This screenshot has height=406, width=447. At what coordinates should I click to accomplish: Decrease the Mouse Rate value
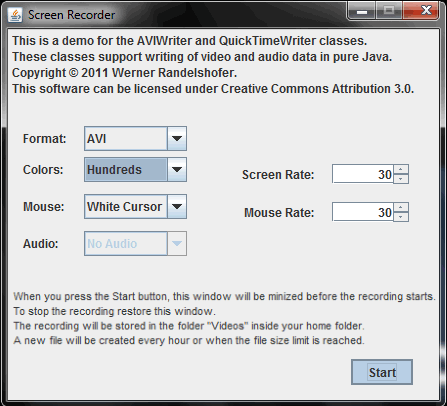click(x=401, y=217)
